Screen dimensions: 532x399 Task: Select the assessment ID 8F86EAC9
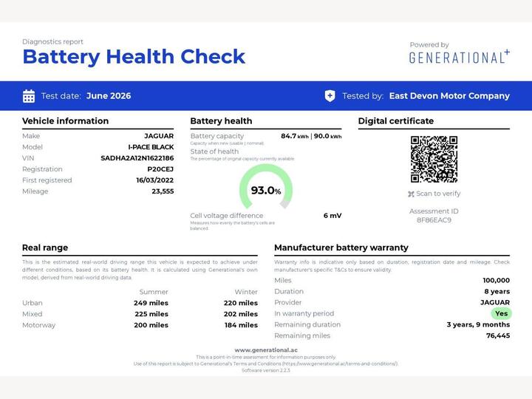(434, 220)
